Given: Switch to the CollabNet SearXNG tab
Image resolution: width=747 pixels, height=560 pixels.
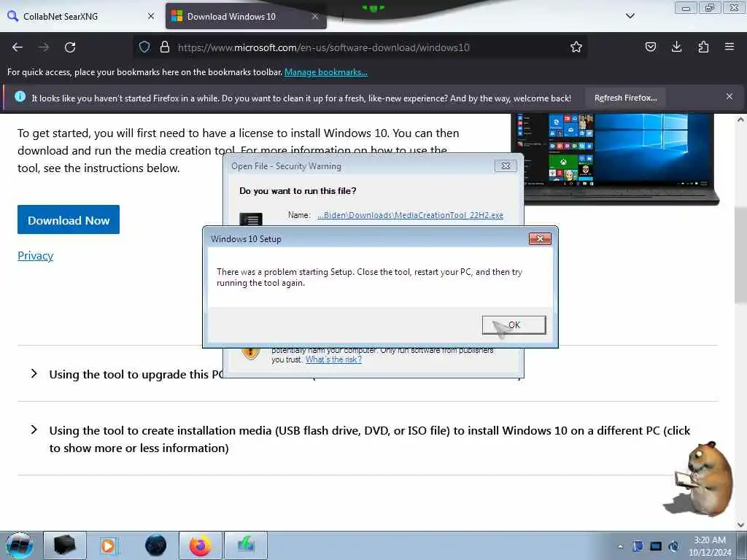Looking at the screenshot, I should click(x=80, y=16).
